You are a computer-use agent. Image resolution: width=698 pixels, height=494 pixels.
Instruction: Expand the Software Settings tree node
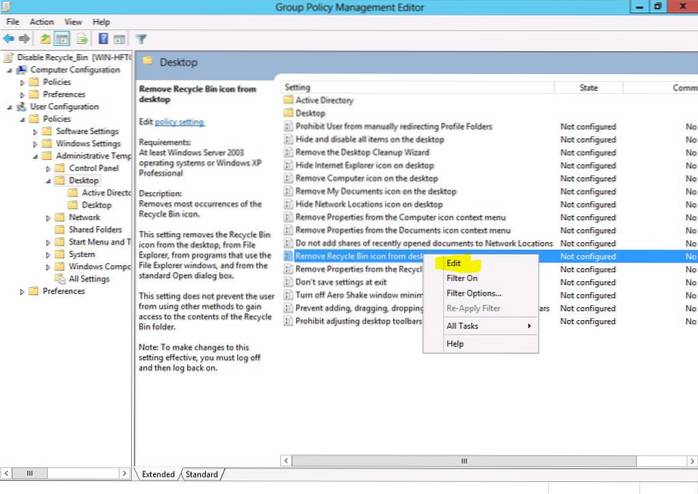(36, 131)
